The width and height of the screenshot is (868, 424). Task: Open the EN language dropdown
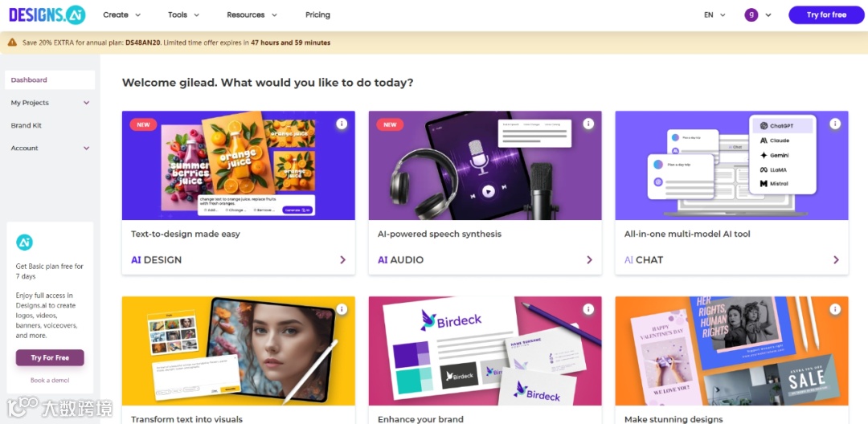(x=714, y=15)
